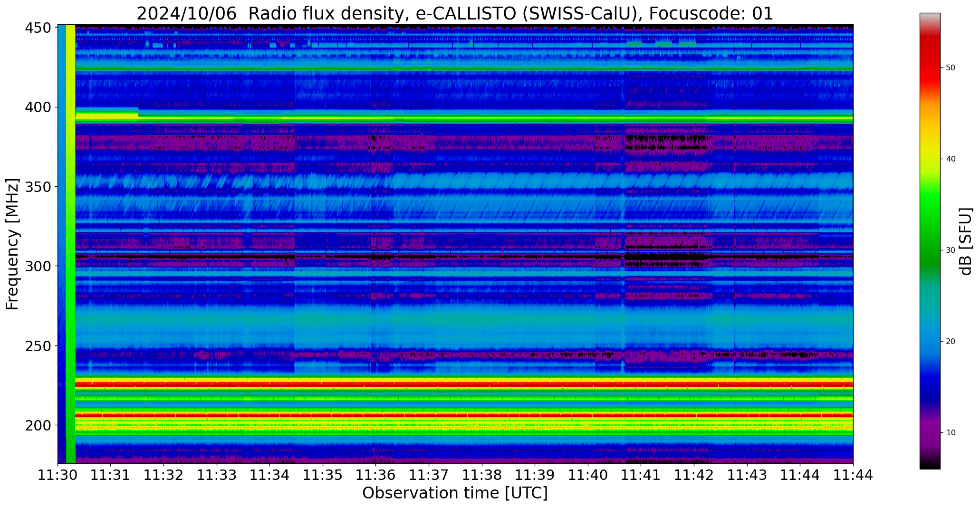
Task: Click the 'Frequency [MHz]' y-axis label
Action: click(x=12, y=244)
